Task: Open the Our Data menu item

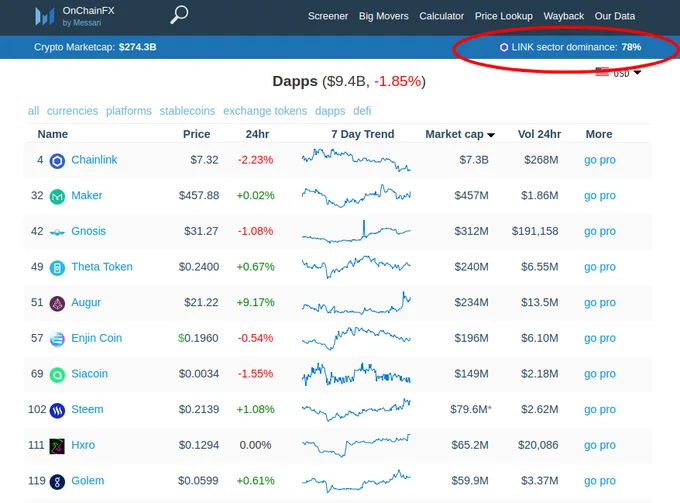Action: (x=615, y=16)
